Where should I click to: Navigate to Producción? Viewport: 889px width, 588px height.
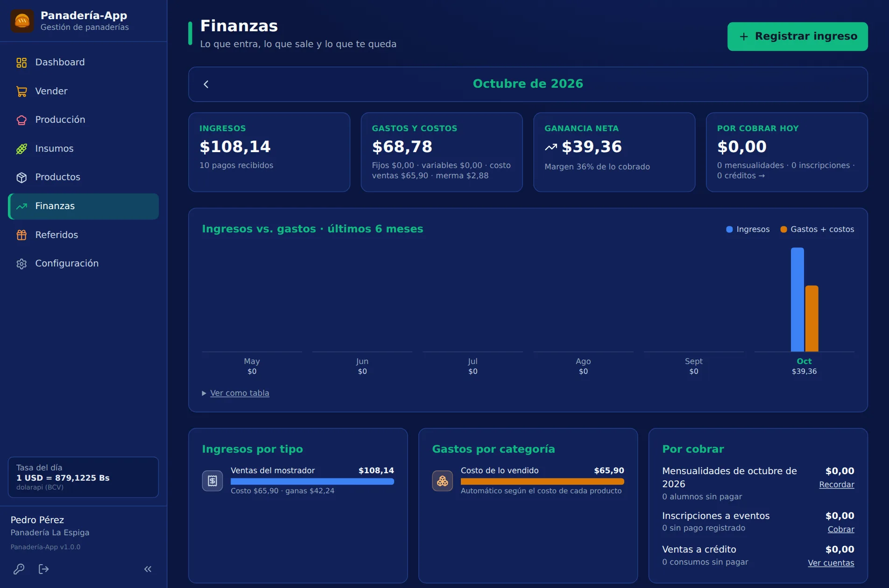84,120
